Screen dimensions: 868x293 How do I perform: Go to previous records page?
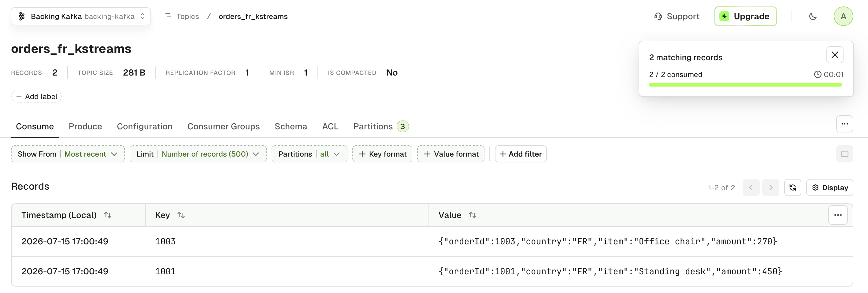751,187
